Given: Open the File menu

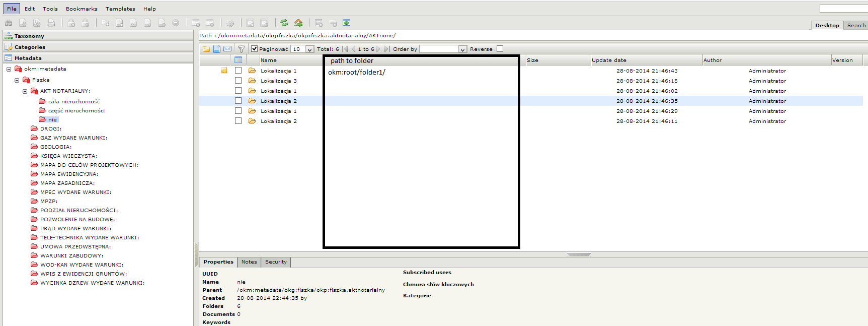Looking at the screenshot, I should tap(12, 9).
